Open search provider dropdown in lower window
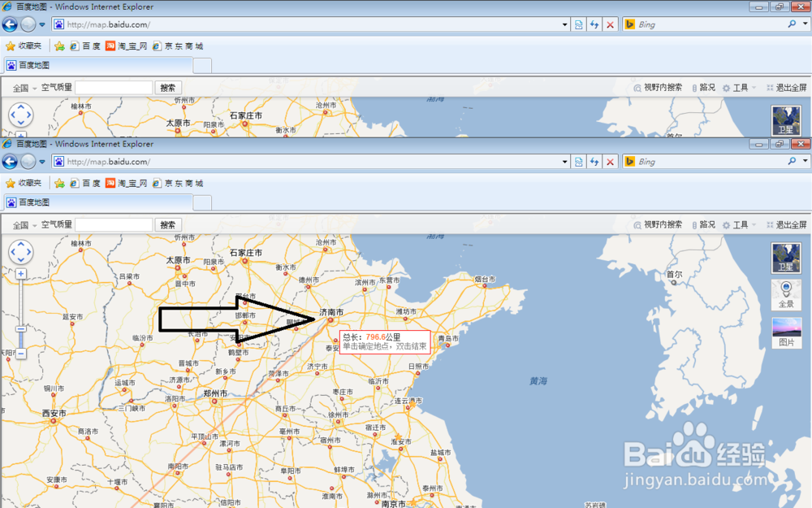 tap(805, 161)
